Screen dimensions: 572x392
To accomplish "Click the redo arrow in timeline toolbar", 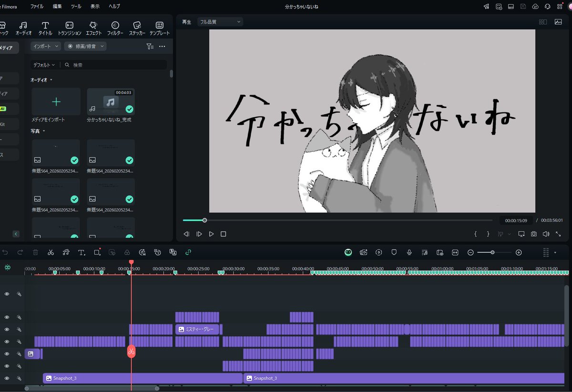I will click(20, 252).
